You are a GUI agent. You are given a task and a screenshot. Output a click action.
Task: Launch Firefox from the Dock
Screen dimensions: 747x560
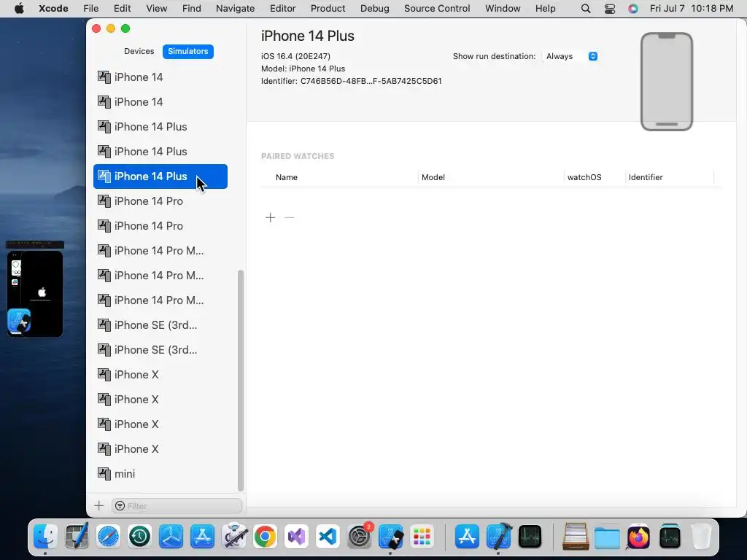coord(638,537)
